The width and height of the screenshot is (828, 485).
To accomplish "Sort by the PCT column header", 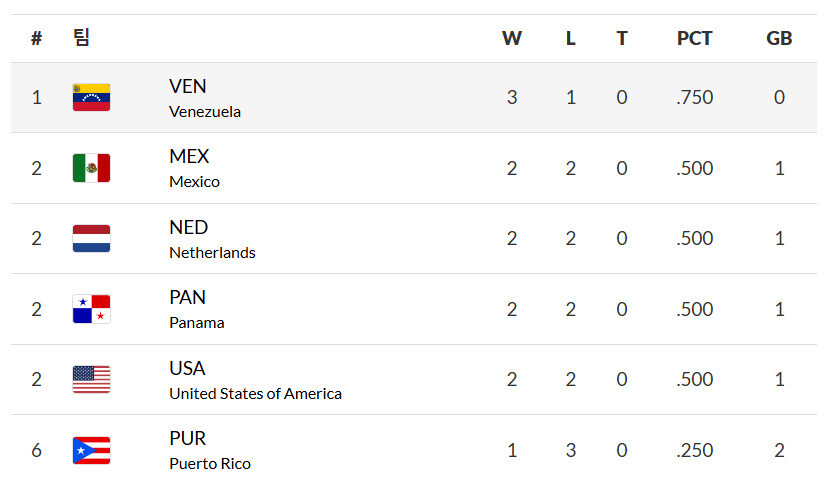I will pos(694,39).
